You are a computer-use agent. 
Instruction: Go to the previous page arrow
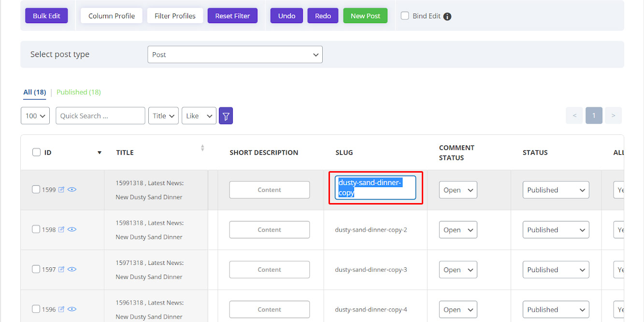(574, 116)
